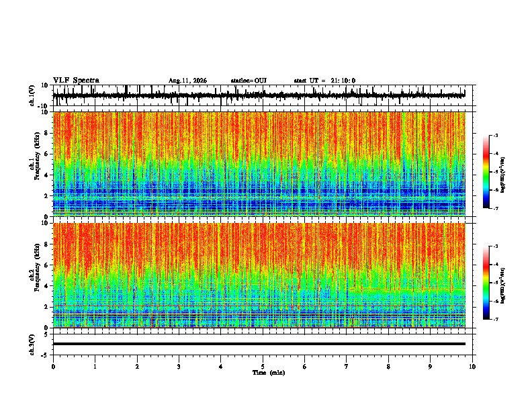This screenshot has height=411, width=532.
Task: Click the ch.1 color scale bar
Action: pyautogui.click(x=486, y=171)
